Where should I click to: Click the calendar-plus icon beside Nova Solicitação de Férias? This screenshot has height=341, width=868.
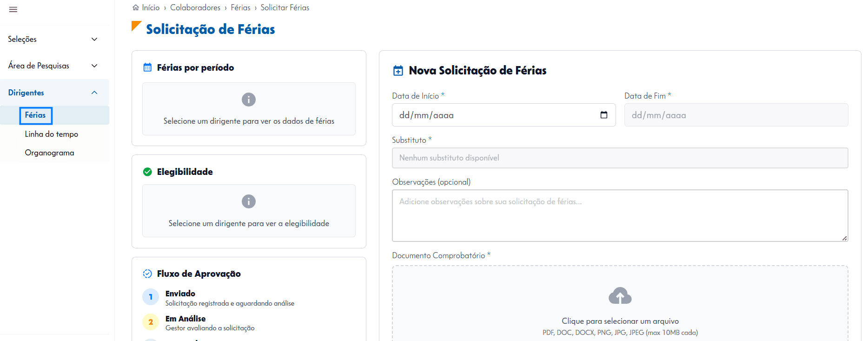pyautogui.click(x=398, y=71)
